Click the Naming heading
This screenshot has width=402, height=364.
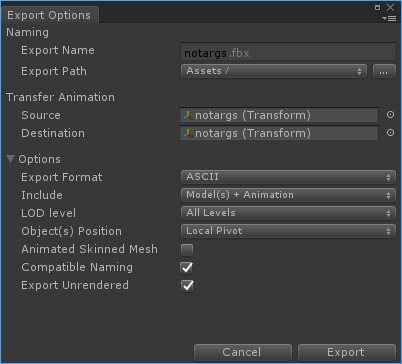pyautogui.click(x=27, y=32)
